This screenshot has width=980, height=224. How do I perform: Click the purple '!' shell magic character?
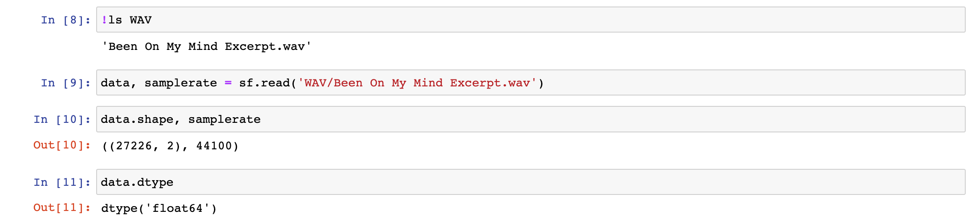[x=104, y=20]
